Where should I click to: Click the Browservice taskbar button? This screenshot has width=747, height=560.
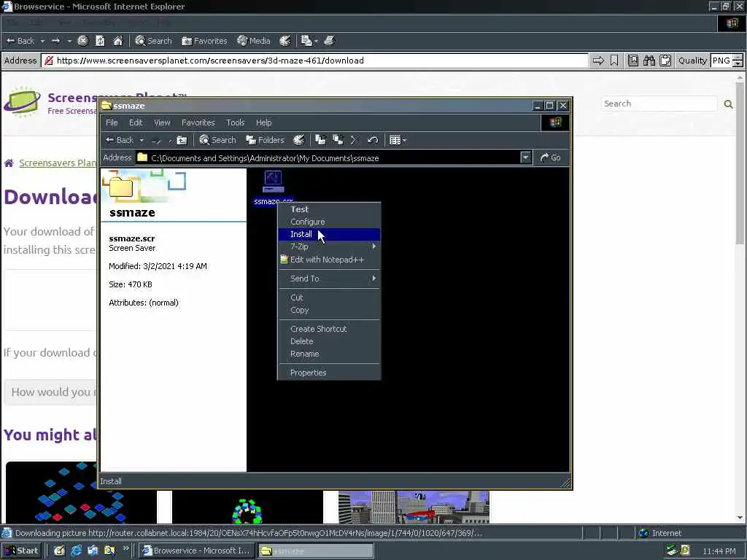coord(197,551)
